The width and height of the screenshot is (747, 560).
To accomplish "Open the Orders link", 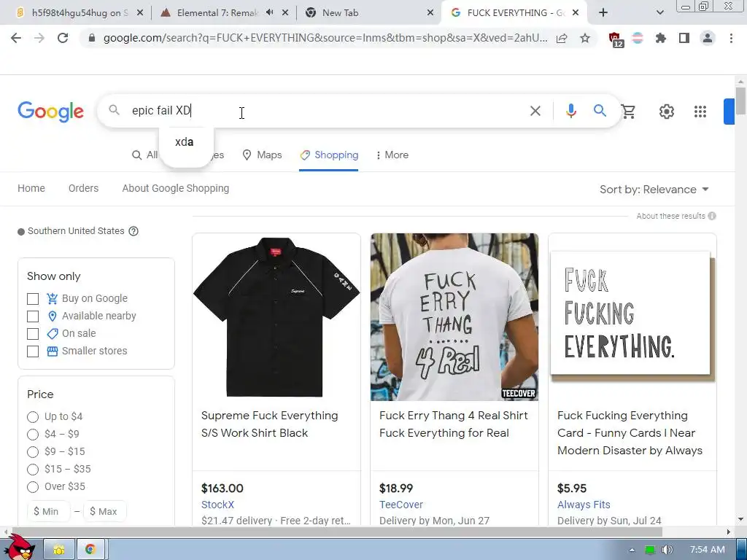I will [83, 188].
